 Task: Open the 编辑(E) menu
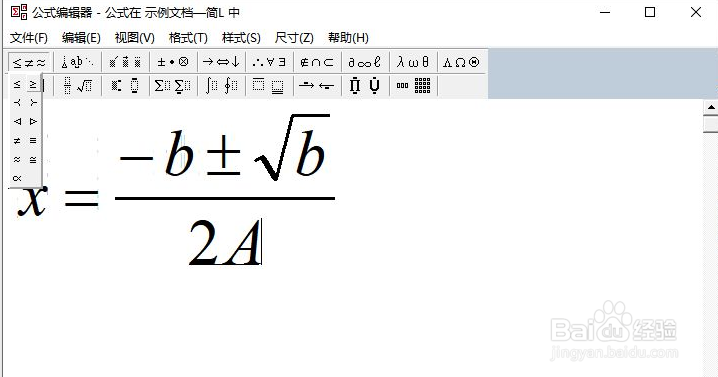(x=81, y=38)
